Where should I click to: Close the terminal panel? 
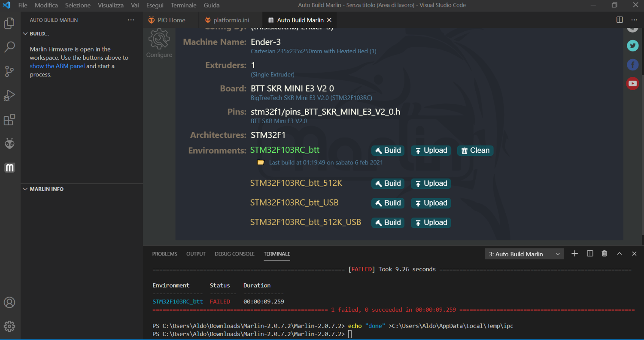634,254
